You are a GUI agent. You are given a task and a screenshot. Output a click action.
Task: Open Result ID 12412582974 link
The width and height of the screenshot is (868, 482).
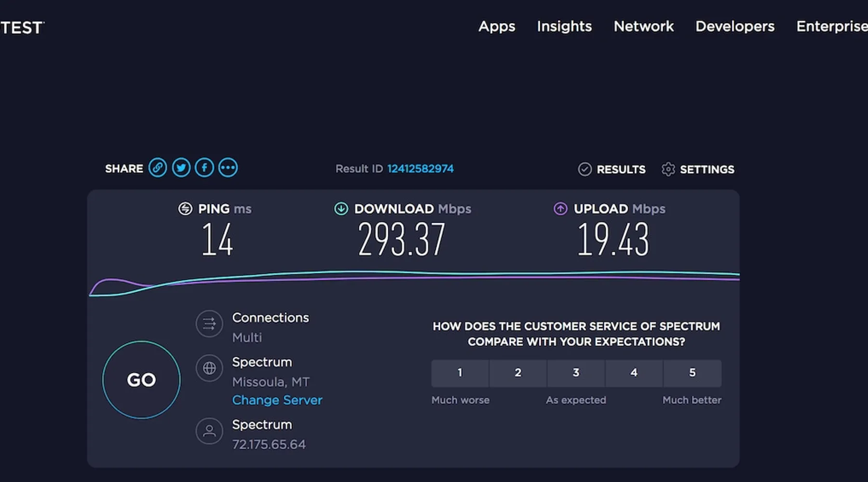tap(420, 169)
